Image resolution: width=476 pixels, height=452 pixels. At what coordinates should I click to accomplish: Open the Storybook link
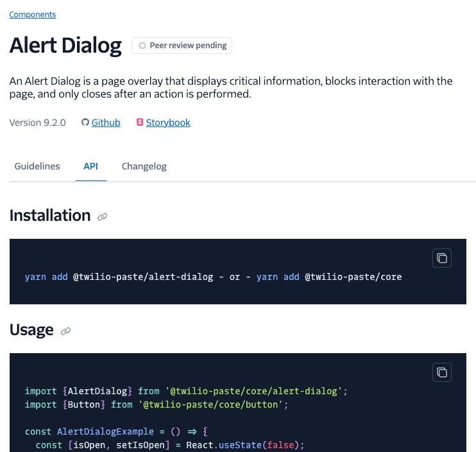tap(168, 123)
